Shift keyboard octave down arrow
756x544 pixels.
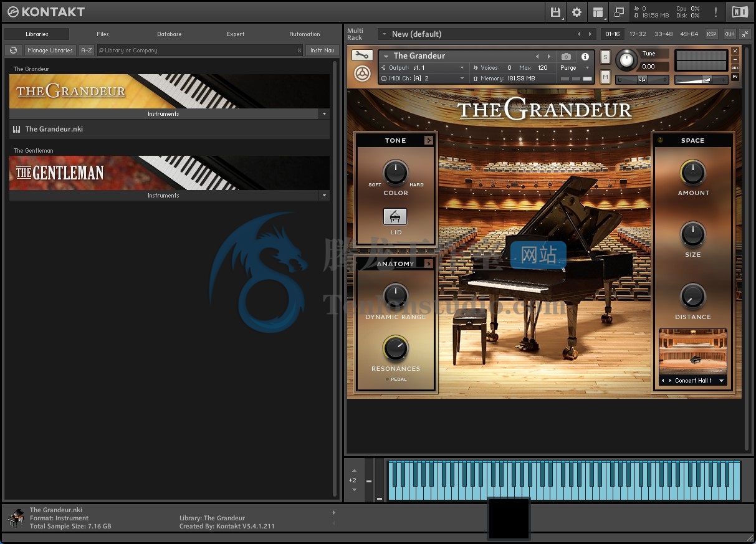pos(354,490)
